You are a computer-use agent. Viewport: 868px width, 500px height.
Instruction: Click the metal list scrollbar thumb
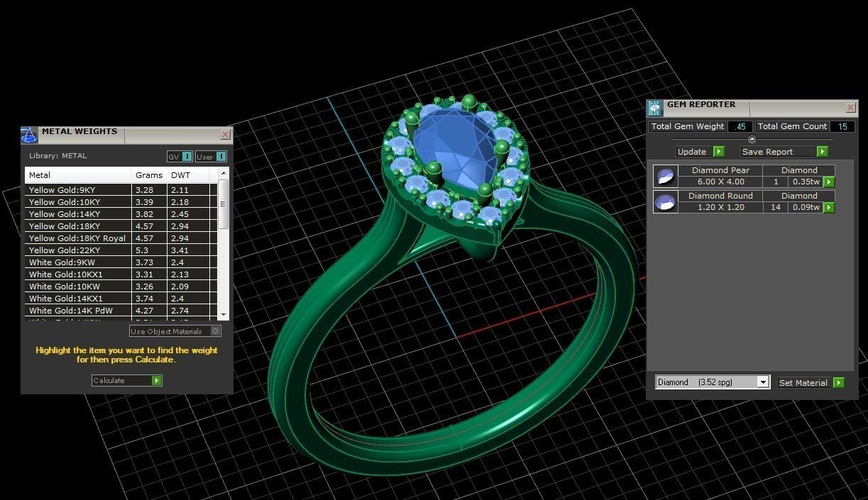click(224, 204)
